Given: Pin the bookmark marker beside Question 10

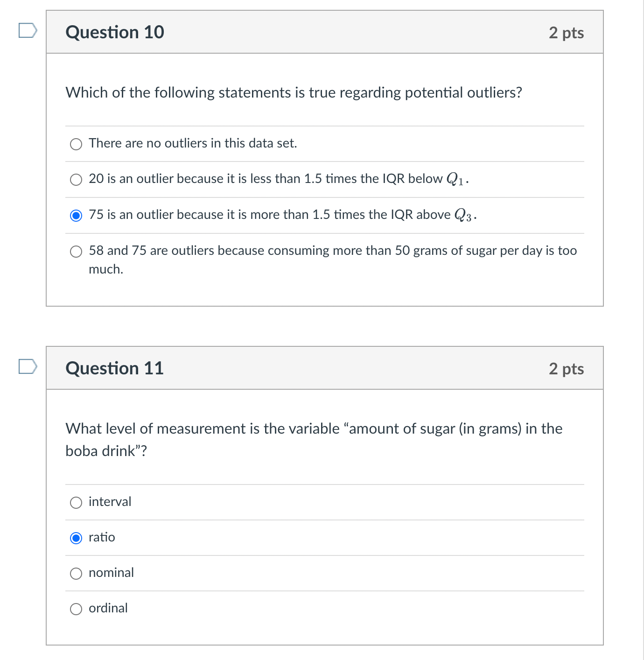Looking at the screenshot, I should 27,30.
